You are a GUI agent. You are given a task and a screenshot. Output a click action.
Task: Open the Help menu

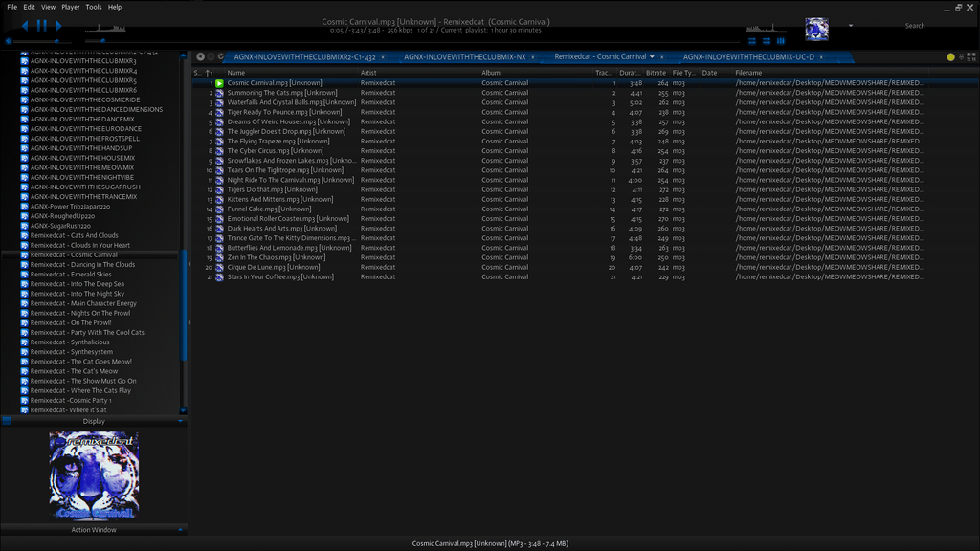(x=115, y=7)
